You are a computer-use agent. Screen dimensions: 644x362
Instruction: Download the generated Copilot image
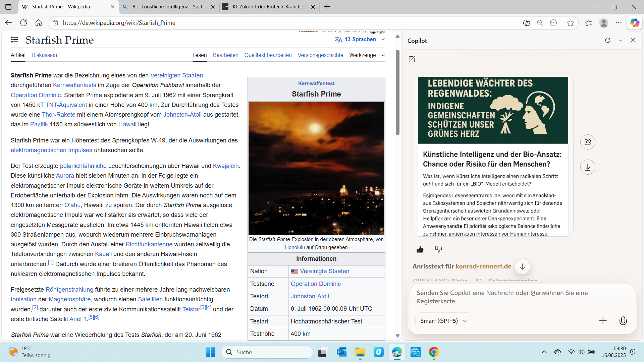[588, 167]
